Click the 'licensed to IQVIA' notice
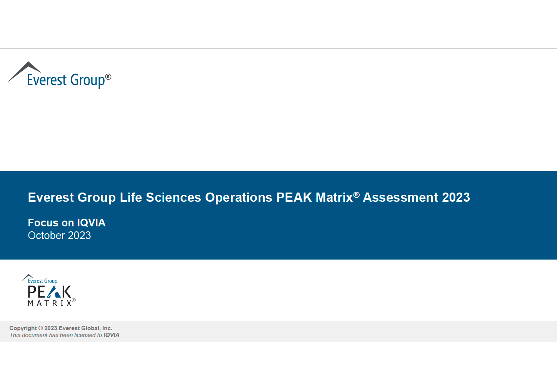 click(x=64, y=335)
